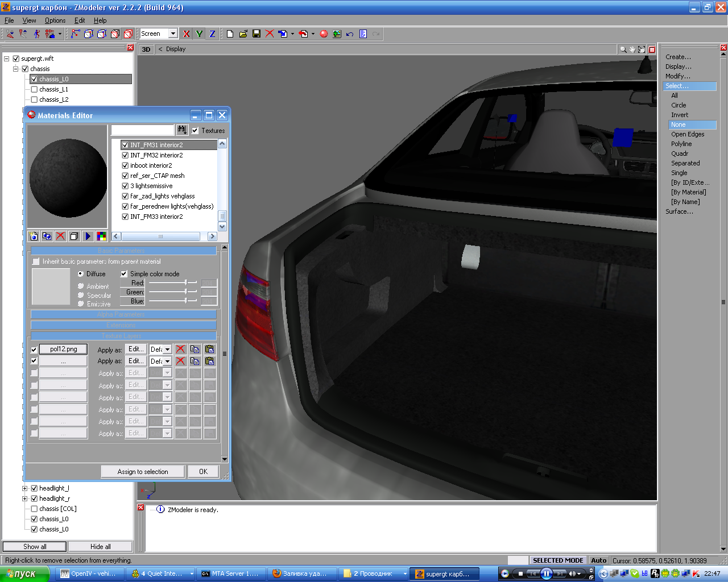This screenshot has width=728, height=582.
Task: Toggle Simple color mode checkbox
Action: point(124,274)
